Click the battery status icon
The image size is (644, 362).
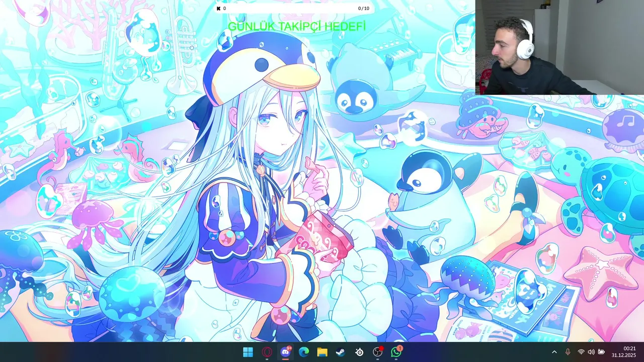pyautogui.click(x=601, y=352)
